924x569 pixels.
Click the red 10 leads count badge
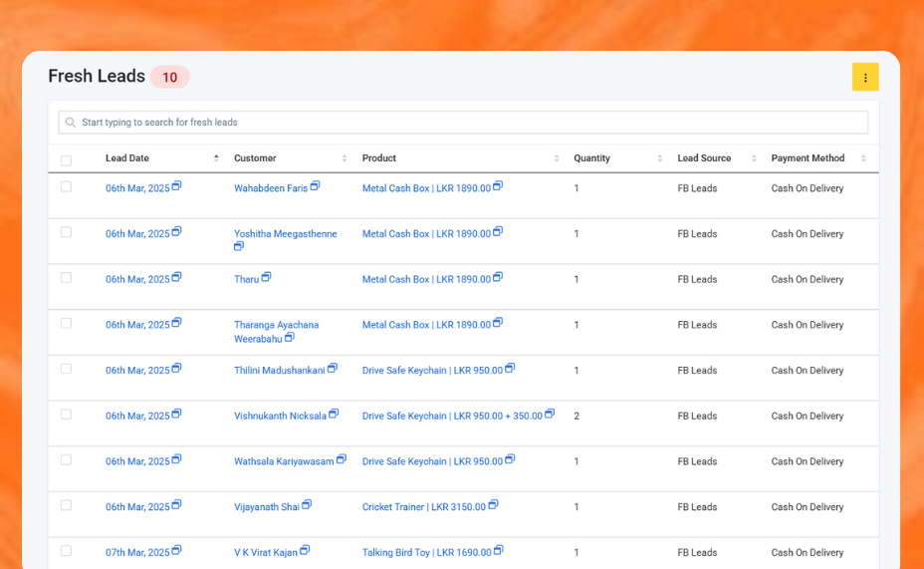coord(169,78)
